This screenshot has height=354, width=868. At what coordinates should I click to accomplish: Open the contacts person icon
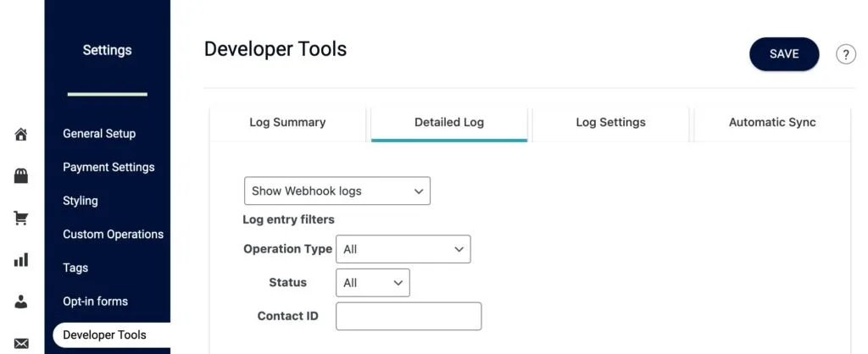coord(21,302)
